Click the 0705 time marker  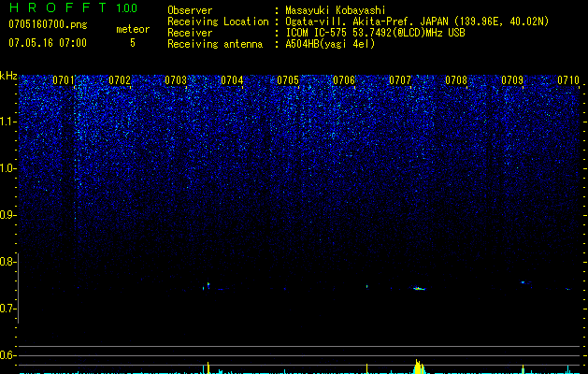(x=288, y=80)
